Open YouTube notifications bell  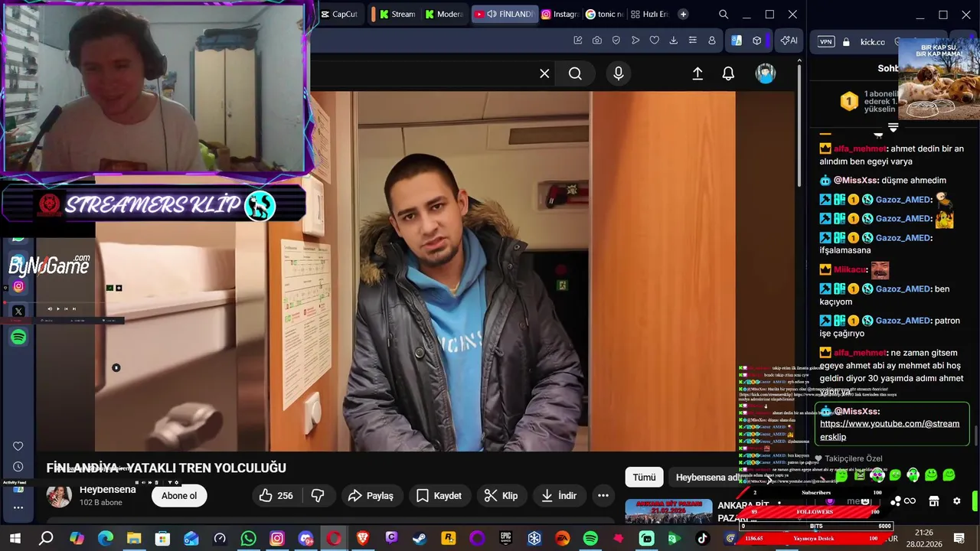tap(728, 73)
